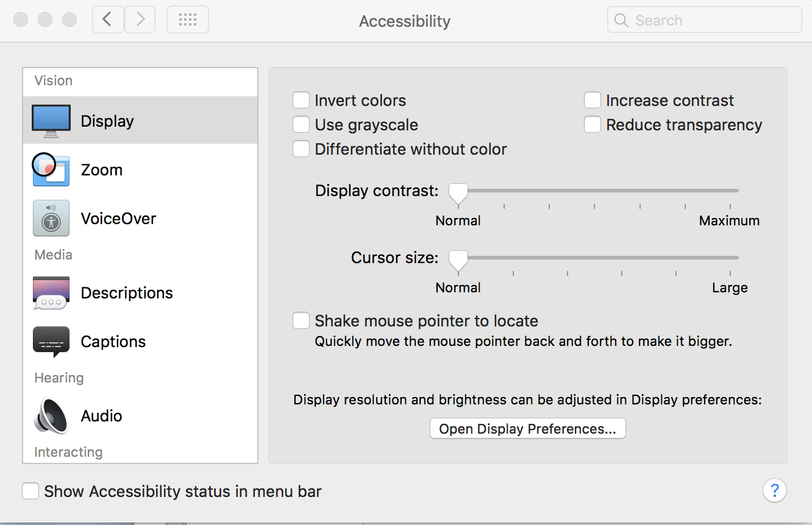
Task: Click the Cursor size slider handle
Action: coord(458,260)
